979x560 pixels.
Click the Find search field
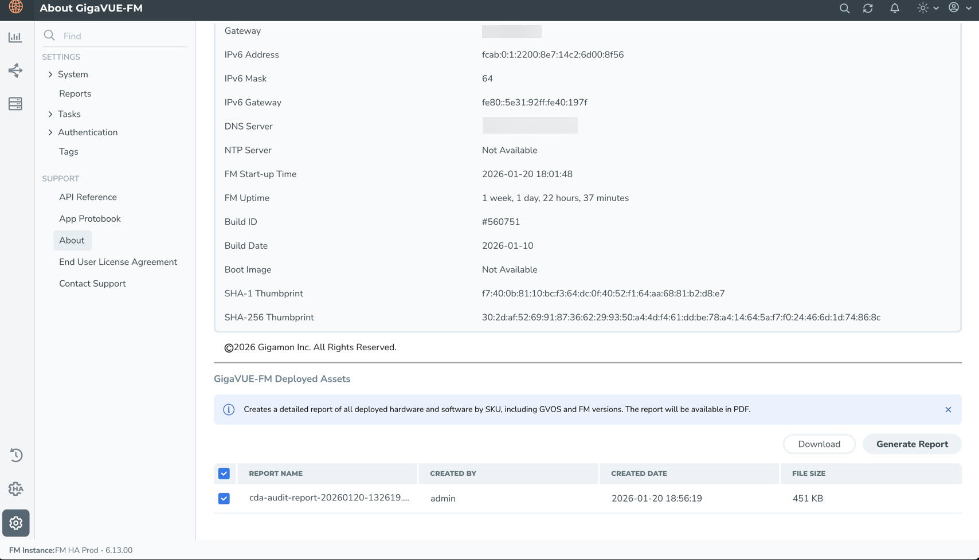pyautogui.click(x=123, y=36)
